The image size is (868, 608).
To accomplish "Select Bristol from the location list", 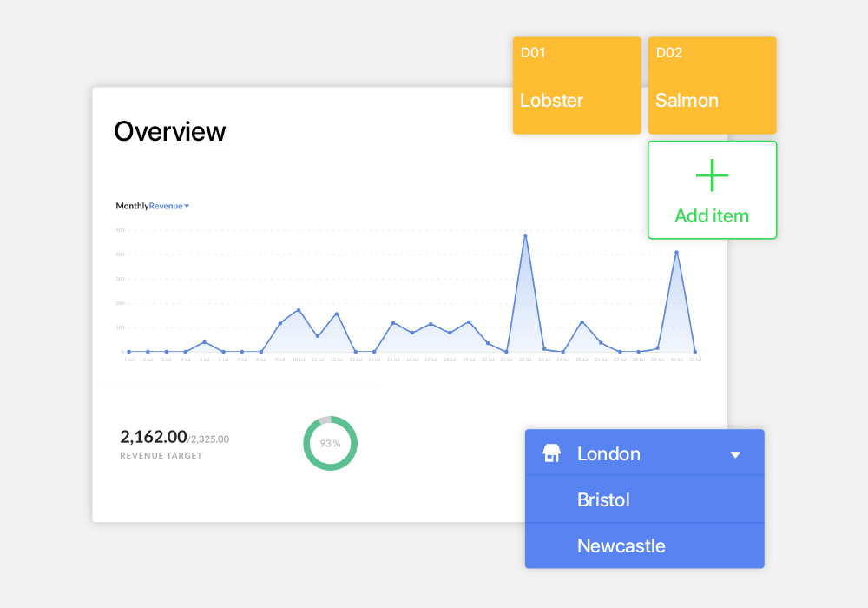I will [603, 500].
